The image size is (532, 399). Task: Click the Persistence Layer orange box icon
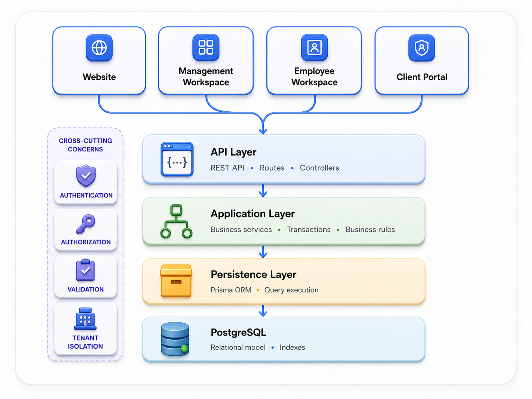pos(176,281)
